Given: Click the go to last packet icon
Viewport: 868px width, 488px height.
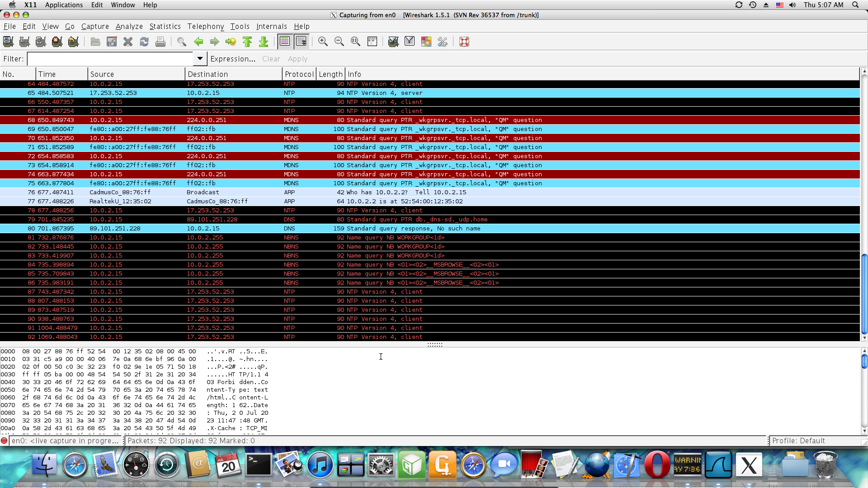Looking at the screenshot, I should [264, 42].
